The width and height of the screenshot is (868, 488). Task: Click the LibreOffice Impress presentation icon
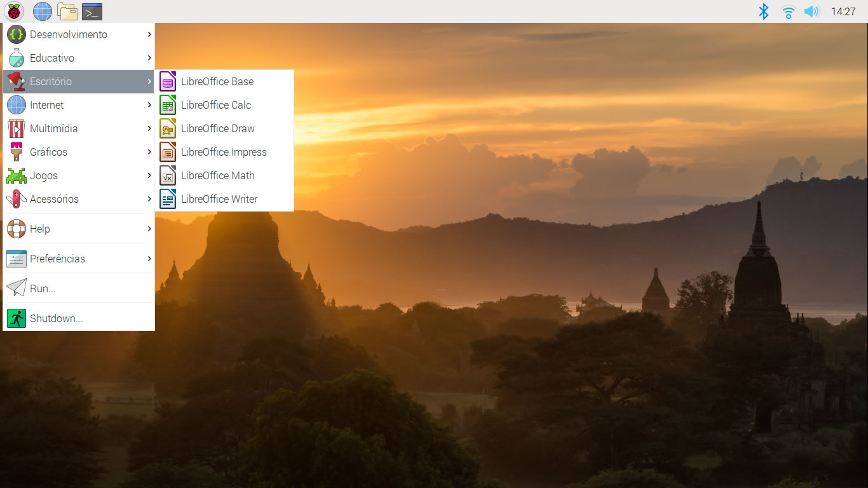click(x=168, y=152)
